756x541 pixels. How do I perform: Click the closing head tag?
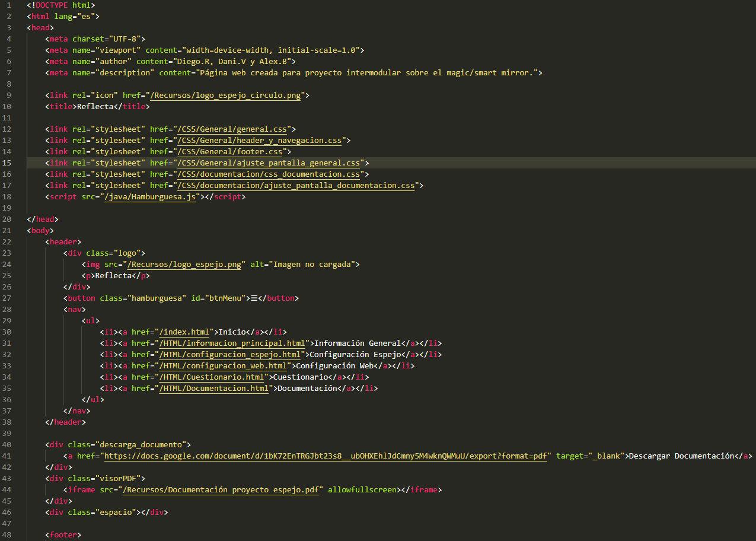43,219
